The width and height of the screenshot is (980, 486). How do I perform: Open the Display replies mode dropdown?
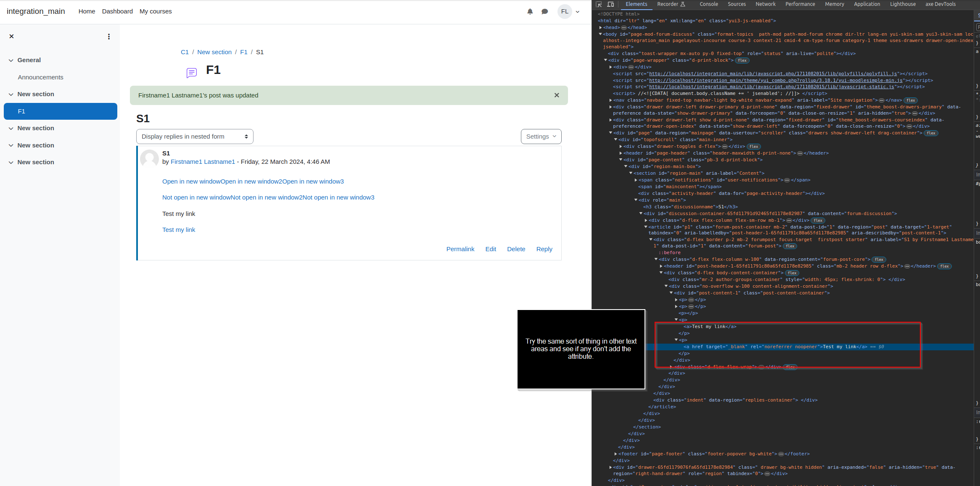tap(195, 137)
